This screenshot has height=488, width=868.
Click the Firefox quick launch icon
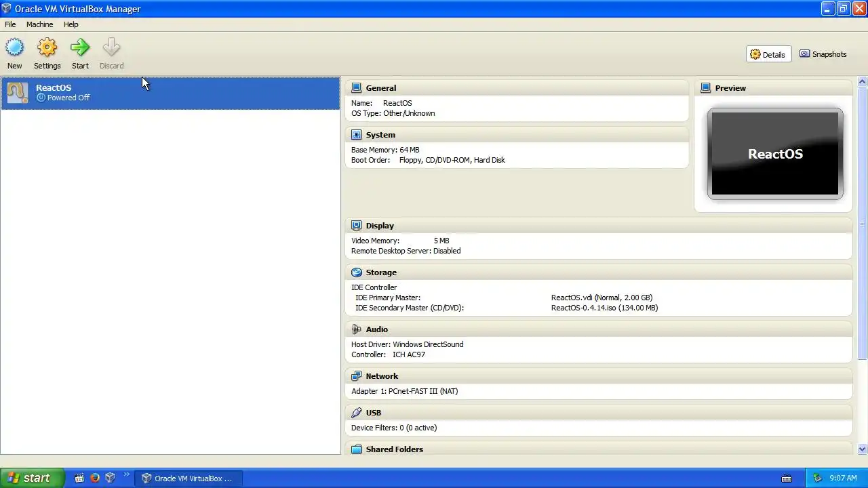pos(94,478)
